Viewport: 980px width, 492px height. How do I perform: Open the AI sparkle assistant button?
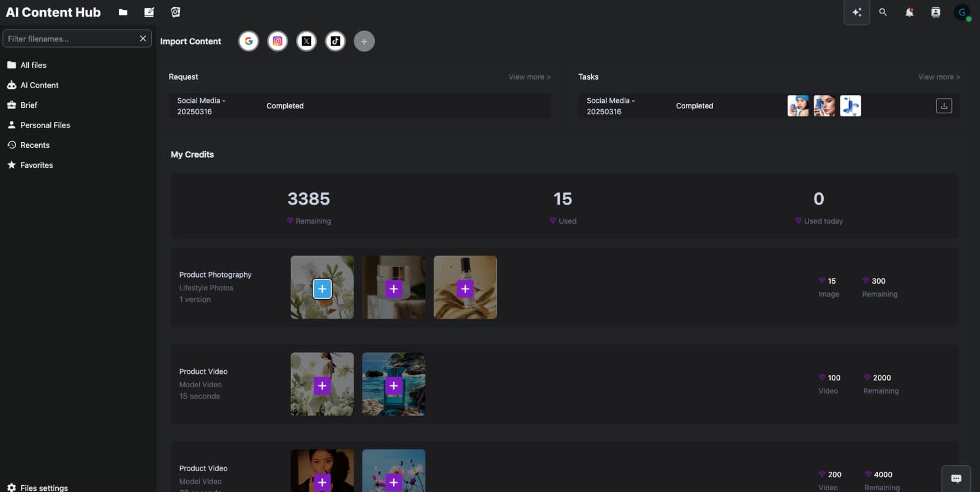pyautogui.click(x=856, y=12)
